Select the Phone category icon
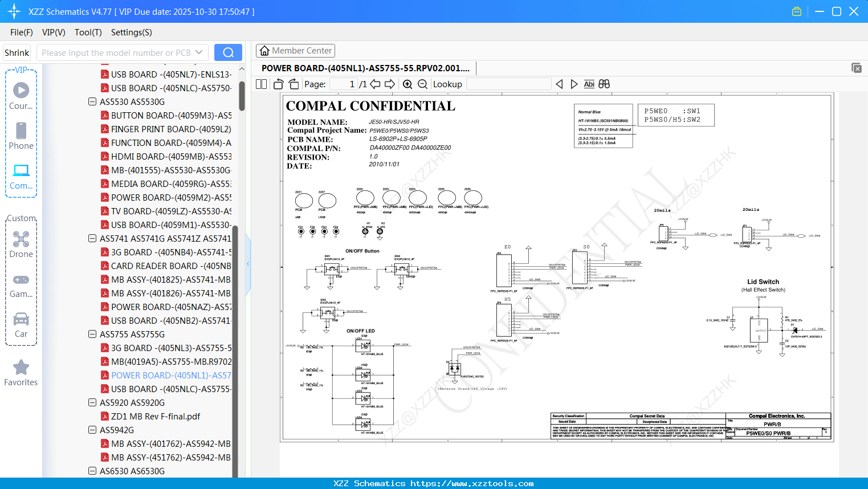 [x=21, y=136]
